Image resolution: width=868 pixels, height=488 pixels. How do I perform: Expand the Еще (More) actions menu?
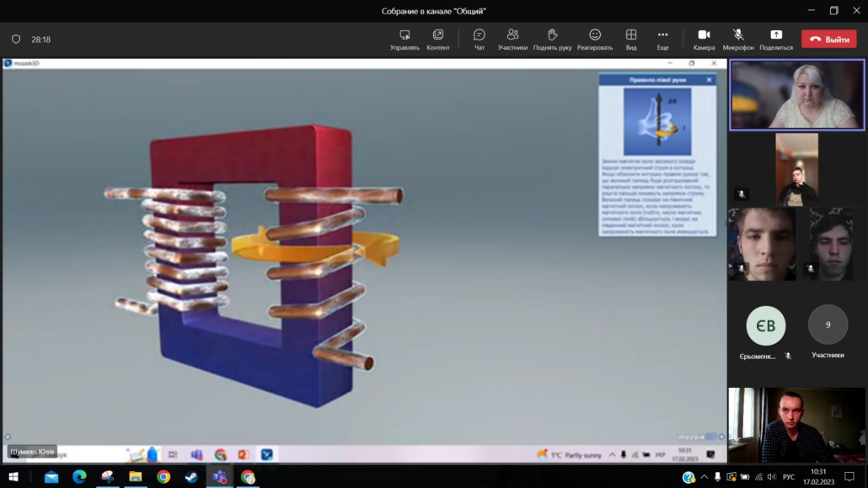[x=663, y=35]
